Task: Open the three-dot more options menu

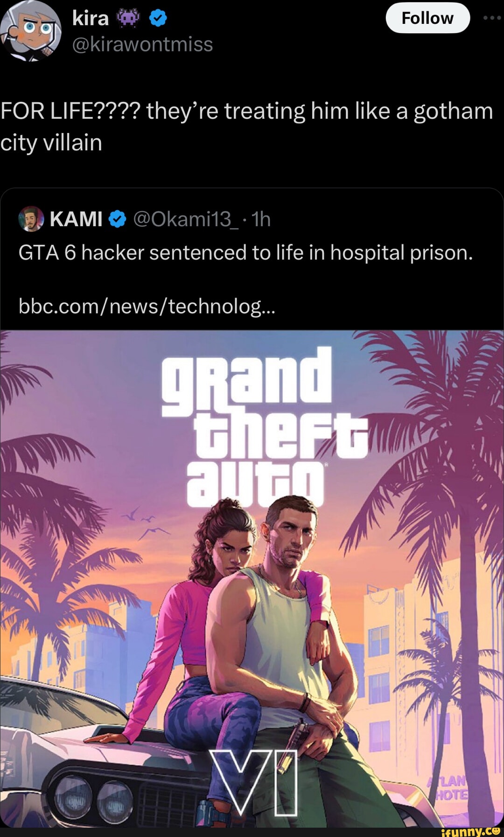Action: (492, 18)
